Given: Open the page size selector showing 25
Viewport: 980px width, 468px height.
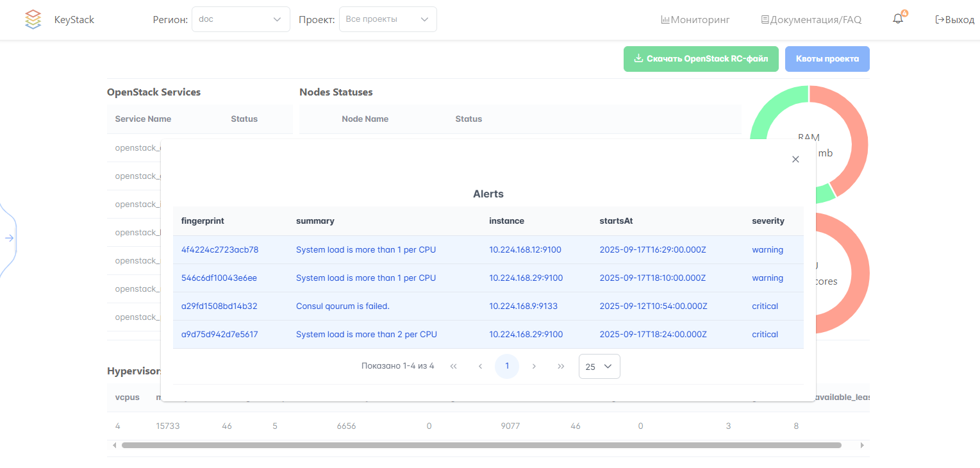Looking at the screenshot, I should click(x=599, y=366).
